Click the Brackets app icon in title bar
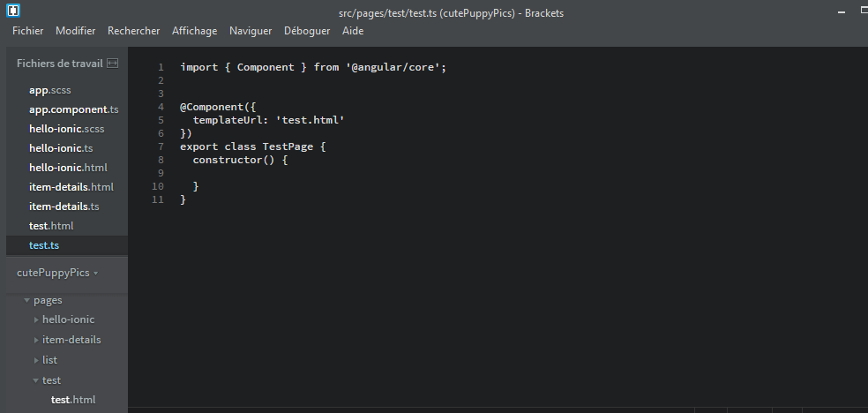868x413 pixels. [12, 10]
